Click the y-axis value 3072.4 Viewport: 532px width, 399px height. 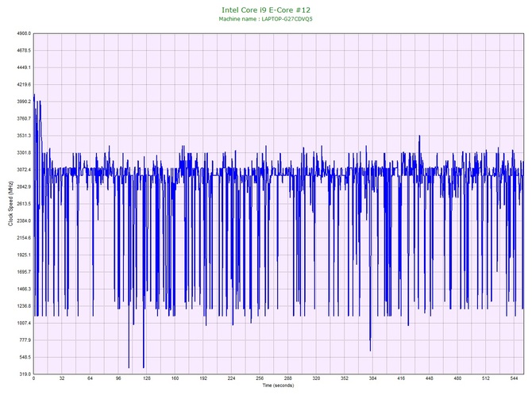[24, 170]
